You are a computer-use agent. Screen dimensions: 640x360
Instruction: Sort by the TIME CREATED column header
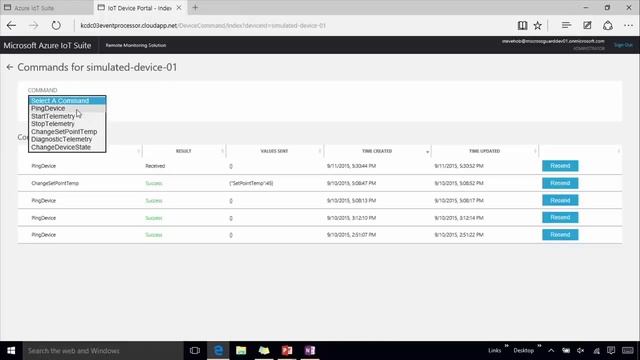tap(377, 151)
